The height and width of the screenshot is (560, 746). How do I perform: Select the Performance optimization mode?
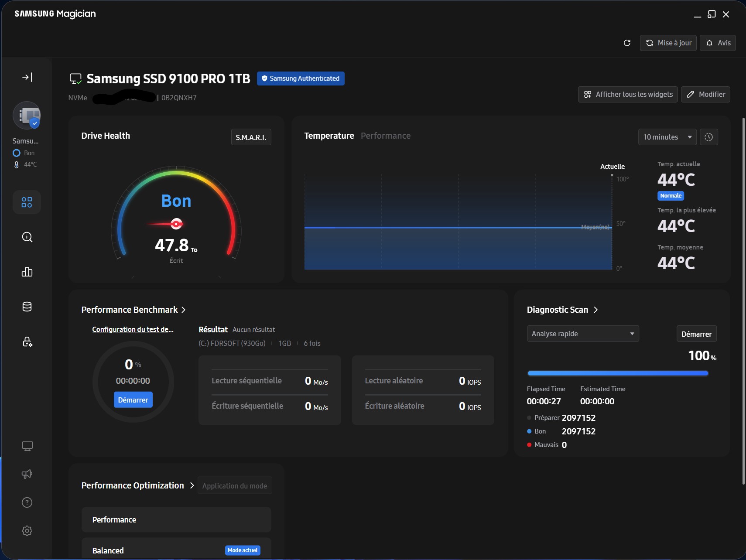(176, 519)
